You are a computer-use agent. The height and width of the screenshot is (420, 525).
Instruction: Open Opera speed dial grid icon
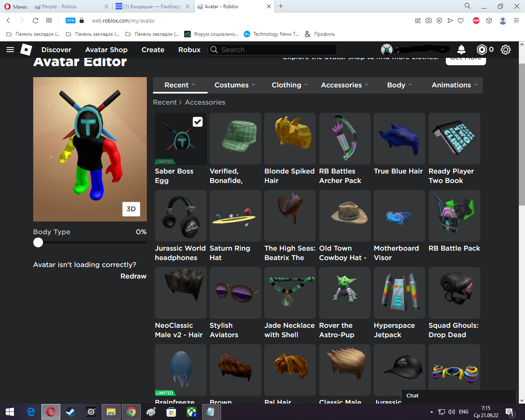click(49, 21)
